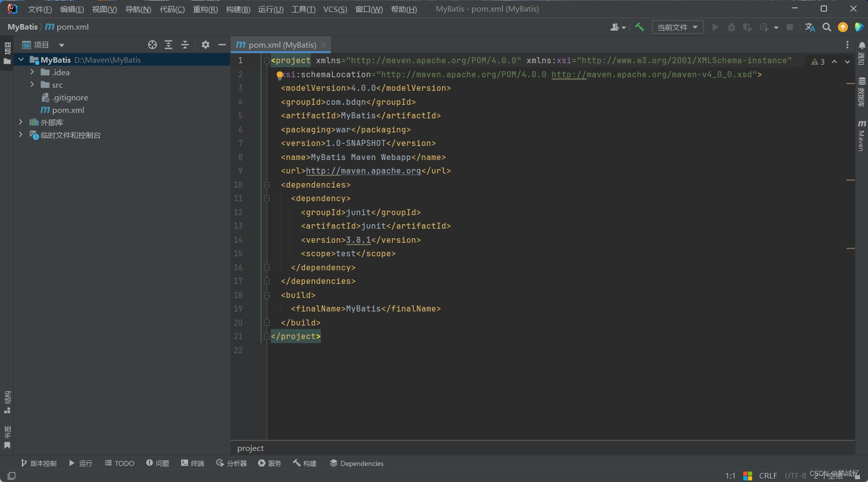Image resolution: width=868 pixels, height=482 pixels.
Task: Collapse the dependencies tag fold marker
Action: point(267,185)
